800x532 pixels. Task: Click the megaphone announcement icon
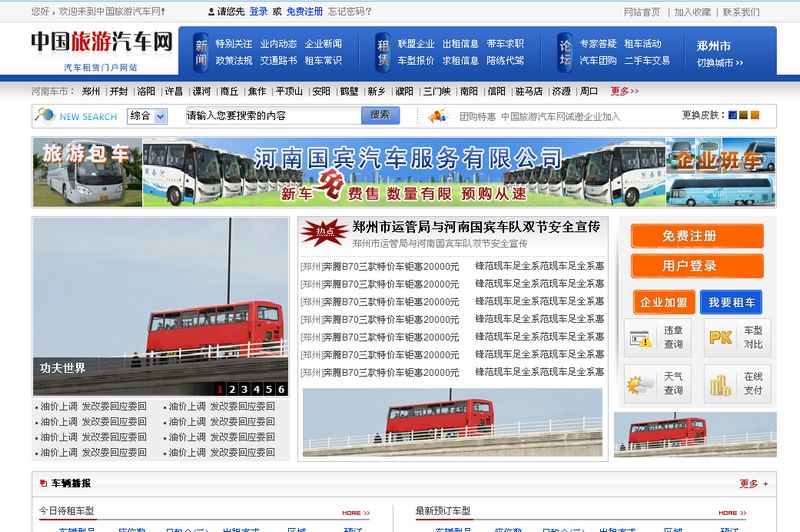437,116
